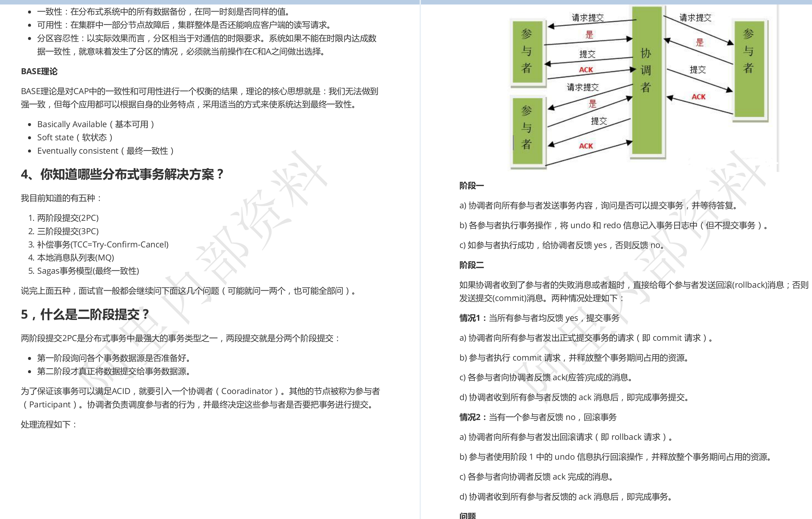Click the 'Eventually consistent' bullet point
This screenshot has height=519, width=812.
(x=105, y=151)
